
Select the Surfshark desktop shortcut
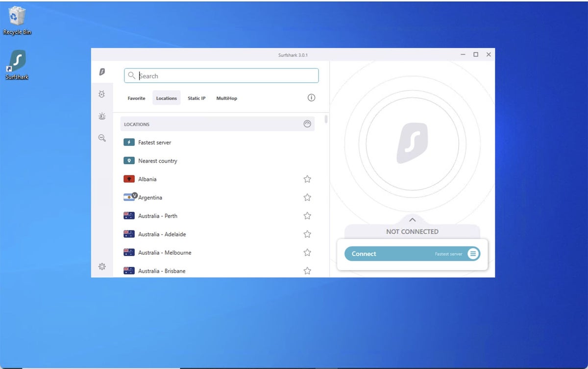point(17,65)
